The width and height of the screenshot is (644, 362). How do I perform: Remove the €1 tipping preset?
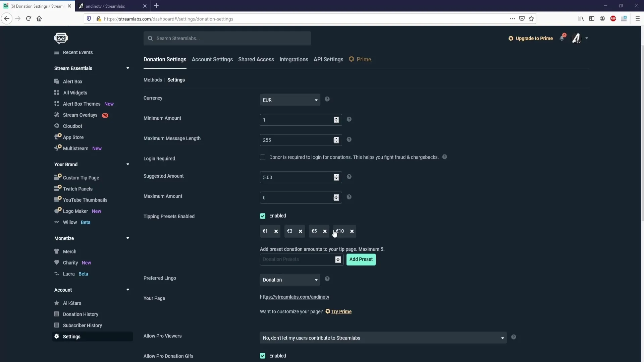click(276, 231)
